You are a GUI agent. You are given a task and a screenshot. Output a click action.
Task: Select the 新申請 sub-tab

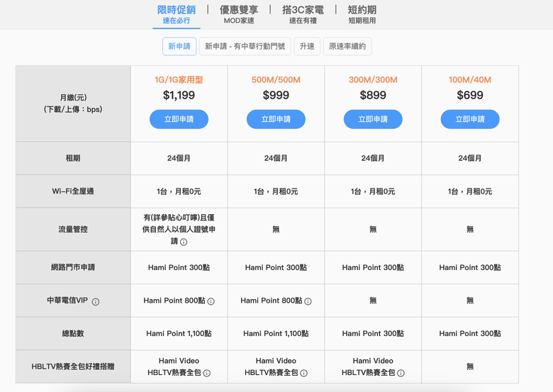(x=179, y=46)
